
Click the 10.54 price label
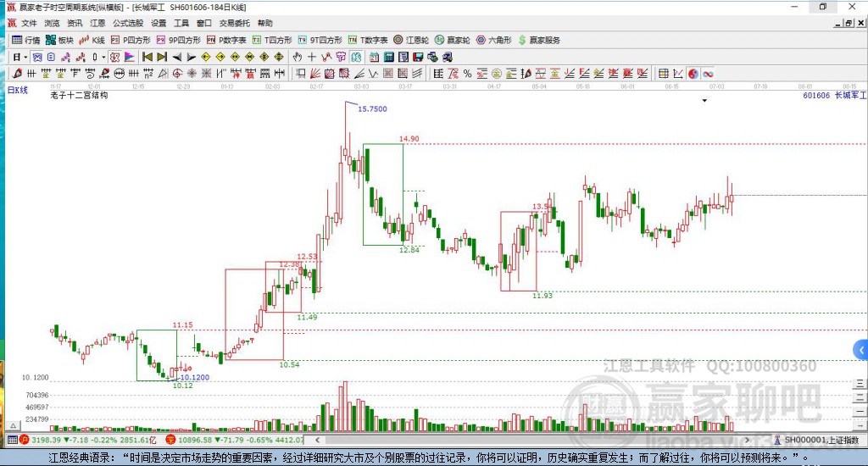click(289, 364)
